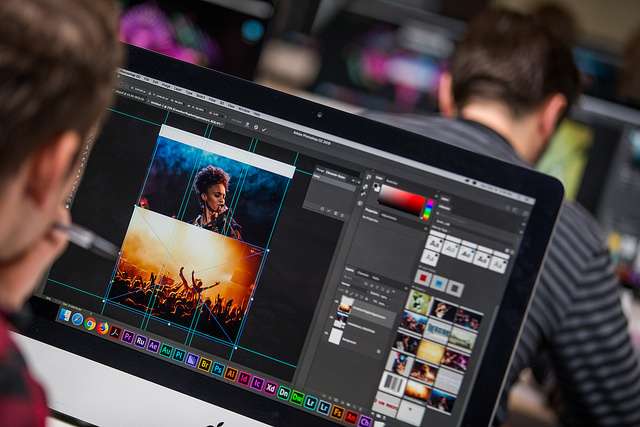Open Finder from the dock

[x=65, y=314]
